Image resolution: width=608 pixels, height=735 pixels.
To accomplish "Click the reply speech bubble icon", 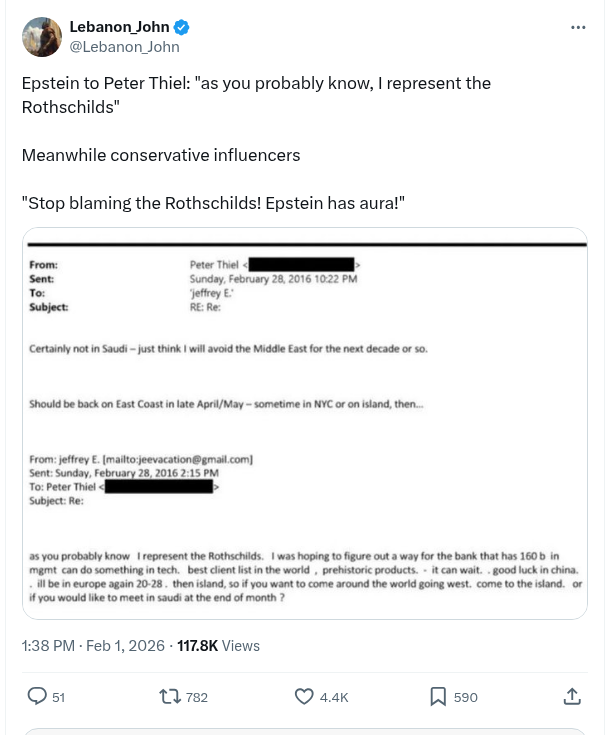I will click(37, 696).
